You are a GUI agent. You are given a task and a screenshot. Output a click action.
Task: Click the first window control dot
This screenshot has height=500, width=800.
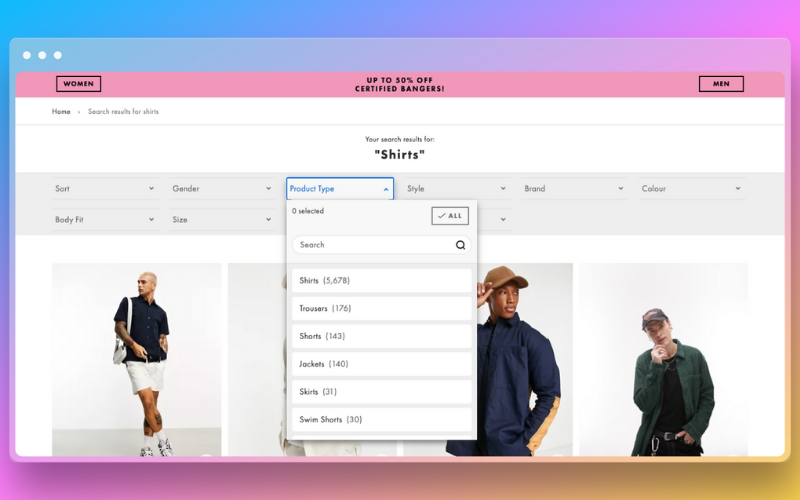27,55
